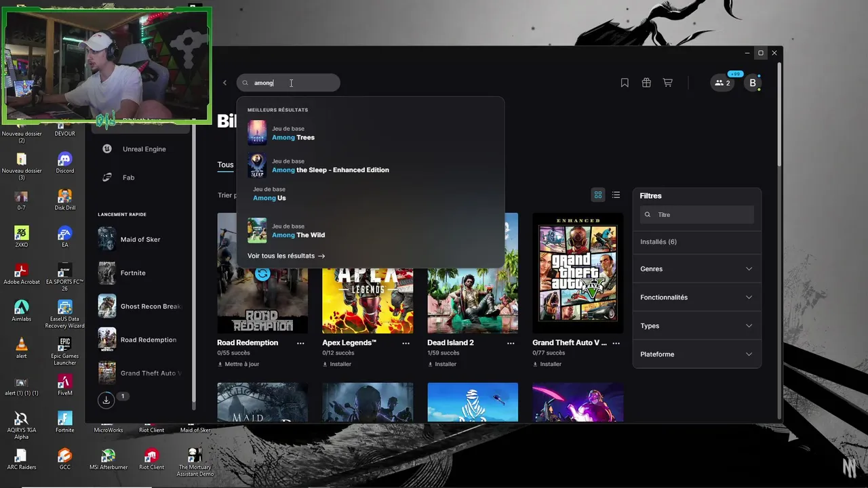Open Road Redemption options menu dots

300,343
